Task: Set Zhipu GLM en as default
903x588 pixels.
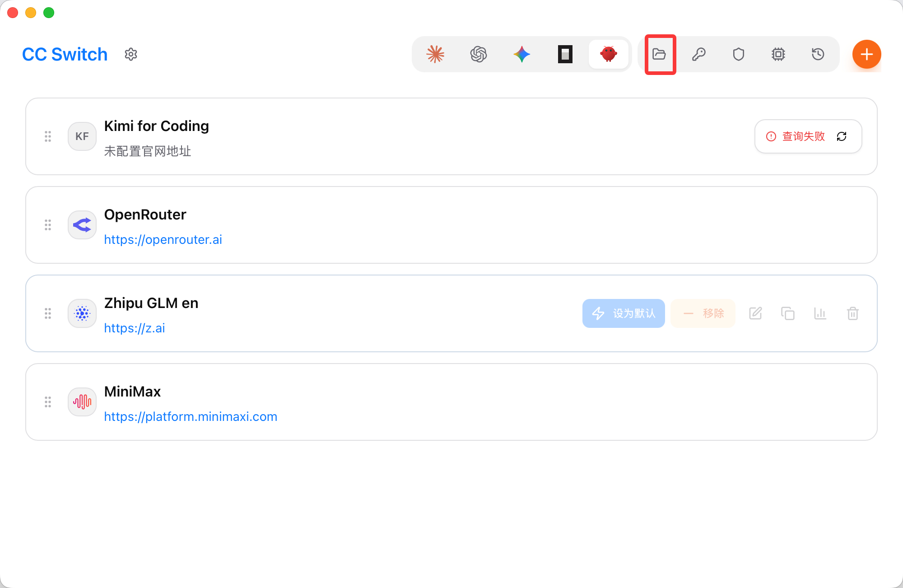Action: coord(624,313)
